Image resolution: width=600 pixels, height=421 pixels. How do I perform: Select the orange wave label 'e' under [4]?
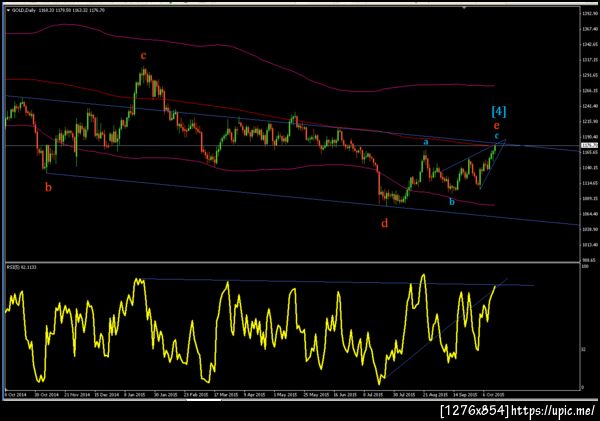pos(496,125)
